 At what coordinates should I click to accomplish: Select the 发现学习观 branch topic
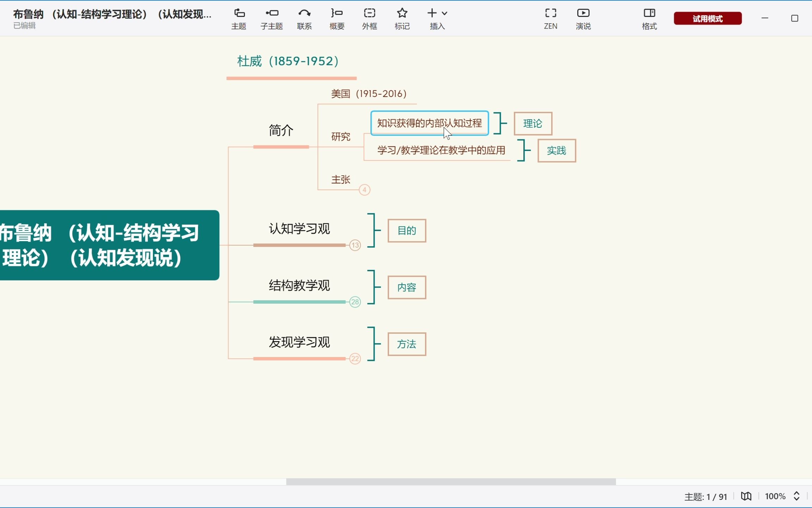point(300,342)
